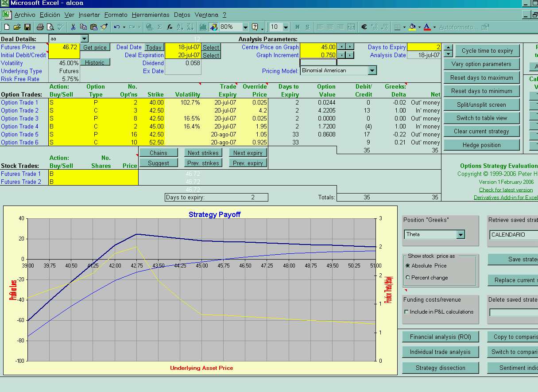This screenshot has width=538, height=392.
Task: Select the Absolute Price radio button
Action: (x=408, y=266)
